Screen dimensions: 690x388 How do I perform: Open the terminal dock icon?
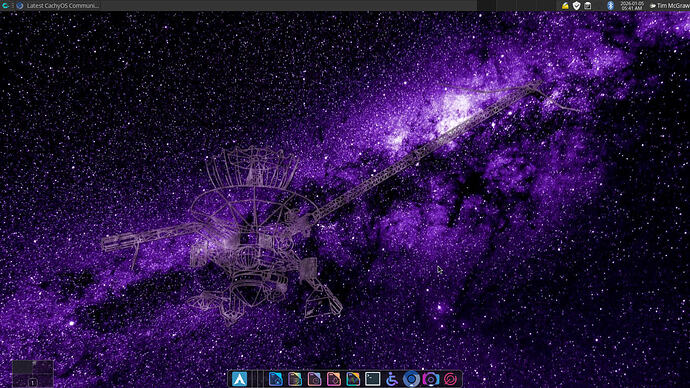click(372, 379)
